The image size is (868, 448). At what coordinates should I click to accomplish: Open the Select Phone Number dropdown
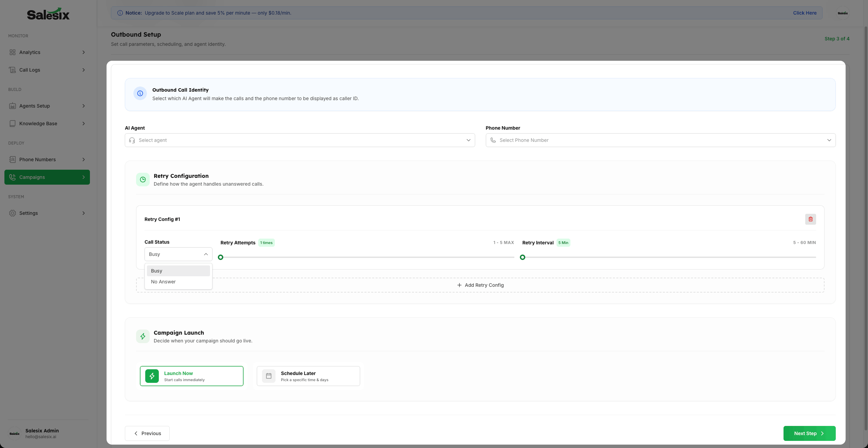coord(660,140)
